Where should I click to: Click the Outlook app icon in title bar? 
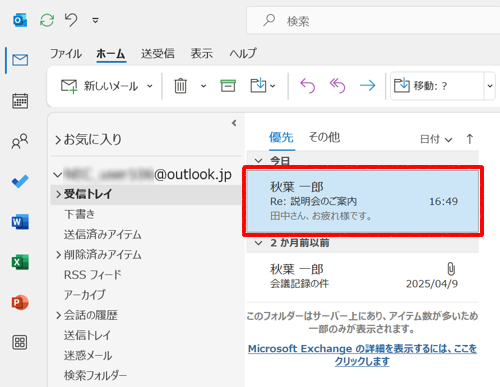(20, 20)
